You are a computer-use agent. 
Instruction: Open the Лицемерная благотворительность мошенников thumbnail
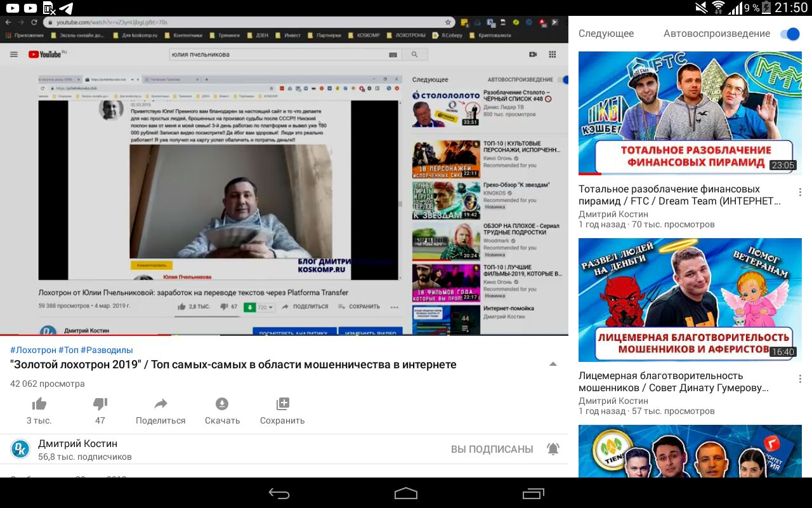pyautogui.click(x=690, y=300)
